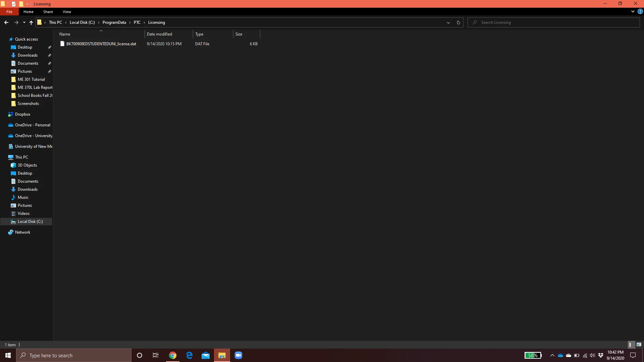This screenshot has height=362, width=644.
Task: Select the license.dat file icon
Action: point(62,44)
